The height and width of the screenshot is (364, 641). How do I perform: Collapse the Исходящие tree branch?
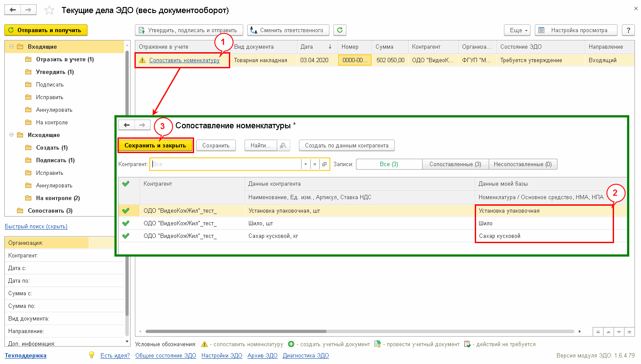[x=11, y=135]
